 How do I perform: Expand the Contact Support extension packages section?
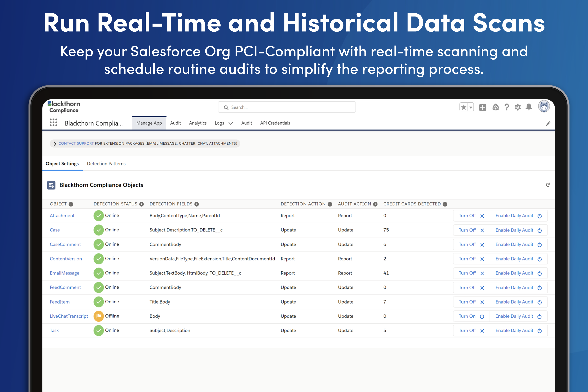(x=55, y=143)
